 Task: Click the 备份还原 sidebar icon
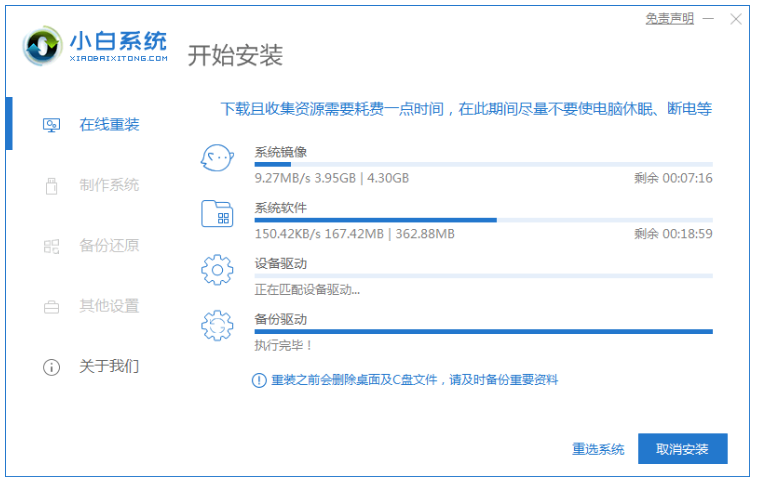click(x=52, y=246)
